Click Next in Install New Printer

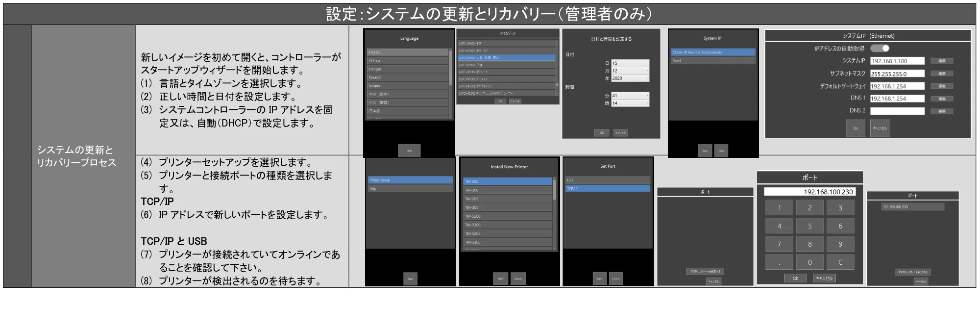[501, 279]
